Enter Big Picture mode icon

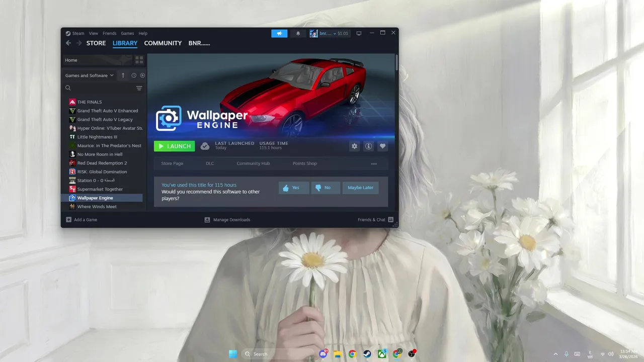coord(359,33)
